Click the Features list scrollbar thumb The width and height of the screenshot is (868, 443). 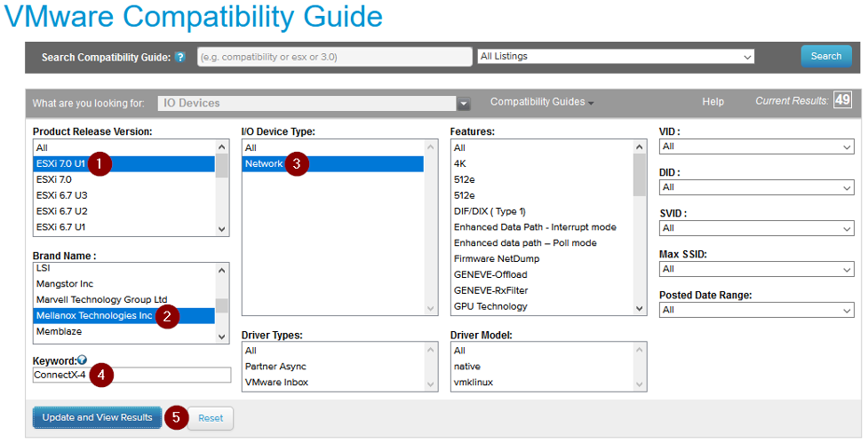[640, 175]
